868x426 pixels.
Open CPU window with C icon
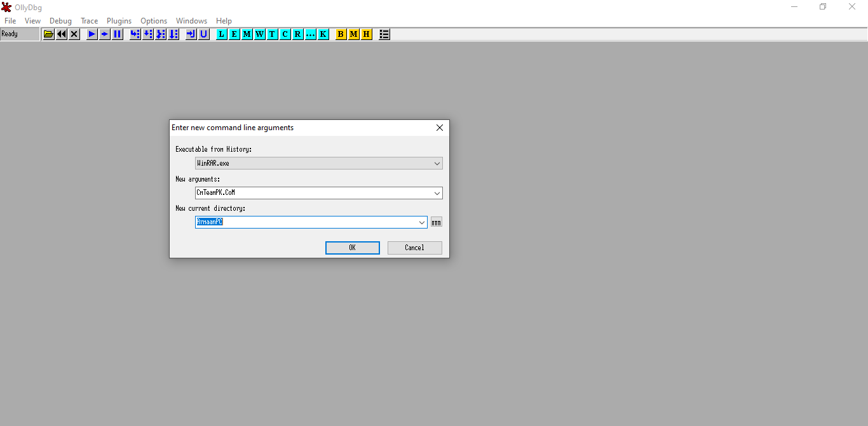pyautogui.click(x=285, y=34)
